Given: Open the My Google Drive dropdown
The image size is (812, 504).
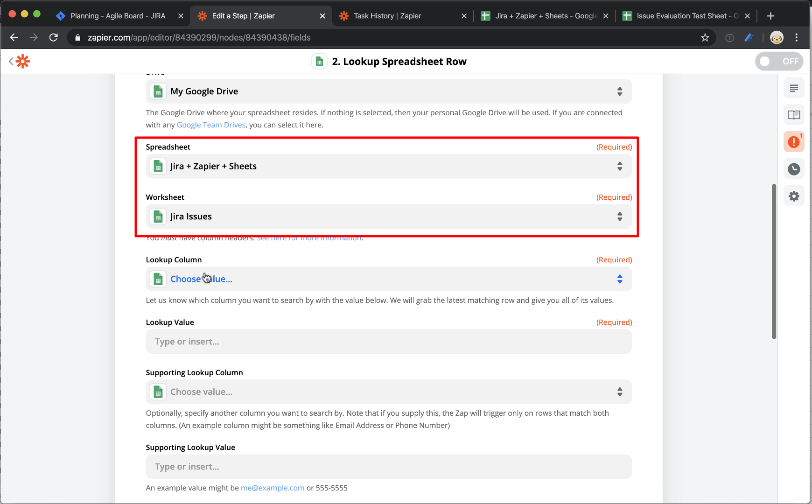Looking at the screenshot, I should tap(389, 91).
